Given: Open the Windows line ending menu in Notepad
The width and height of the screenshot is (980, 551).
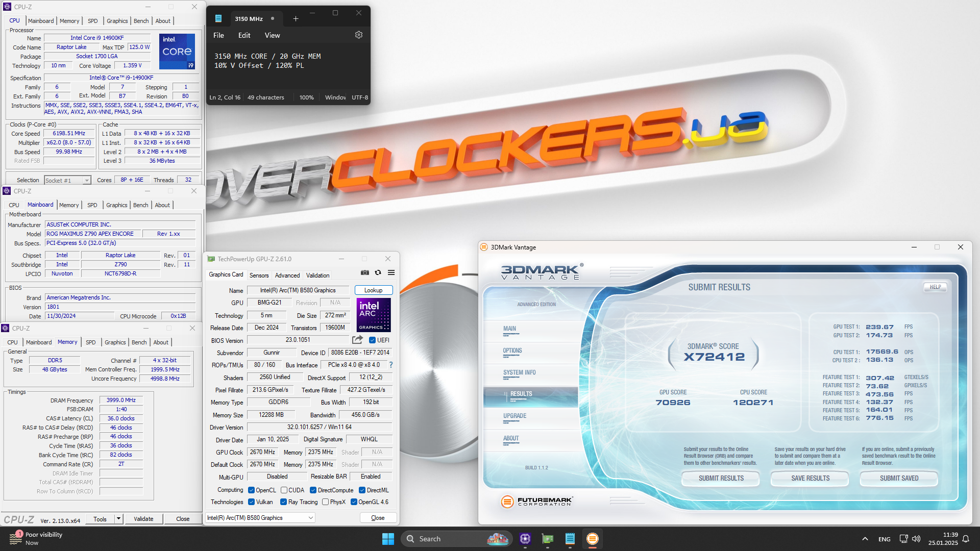Looking at the screenshot, I should coord(335,97).
